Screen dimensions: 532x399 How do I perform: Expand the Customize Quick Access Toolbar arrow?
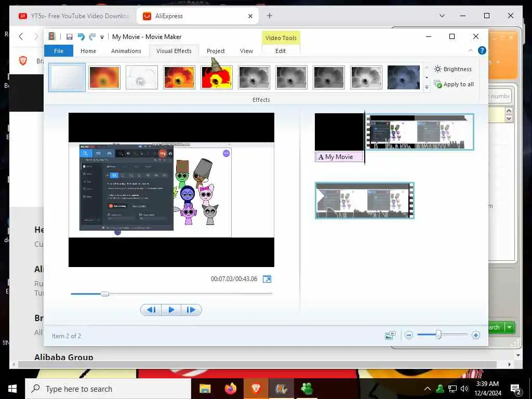(x=102, y=37)
